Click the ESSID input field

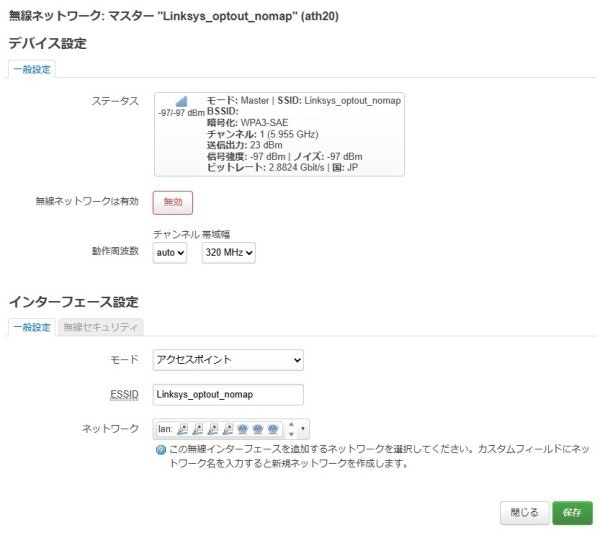[x=228, y=394]
